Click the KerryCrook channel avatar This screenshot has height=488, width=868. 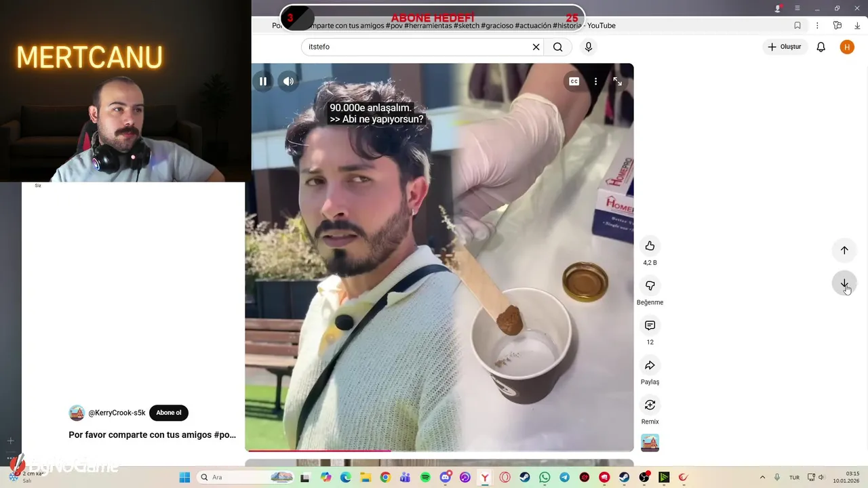coord(77,413)
